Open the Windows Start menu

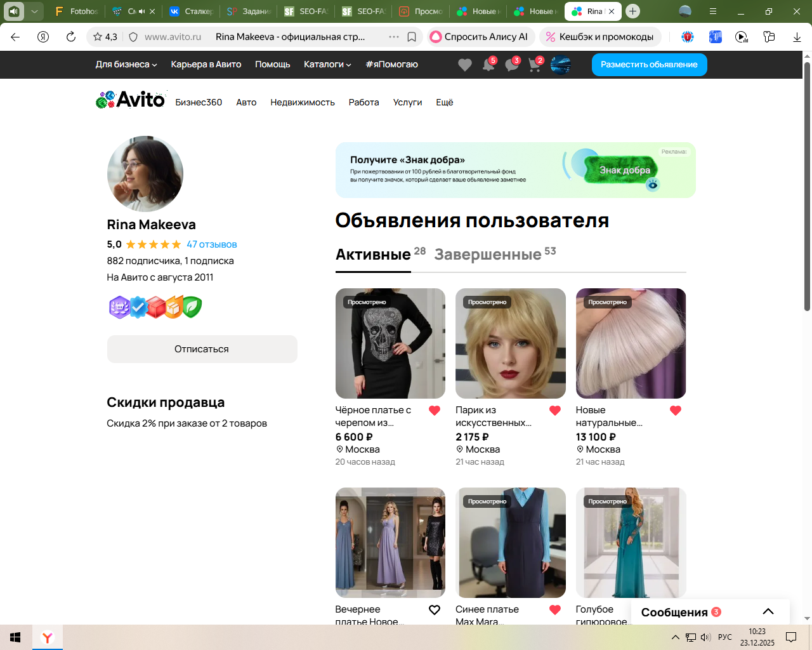[15, 637]
